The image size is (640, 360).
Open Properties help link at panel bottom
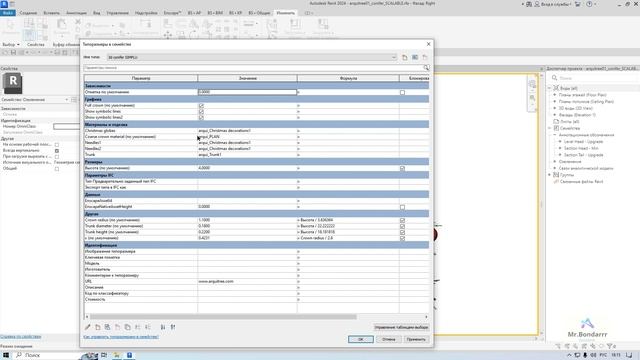(20, 337)
